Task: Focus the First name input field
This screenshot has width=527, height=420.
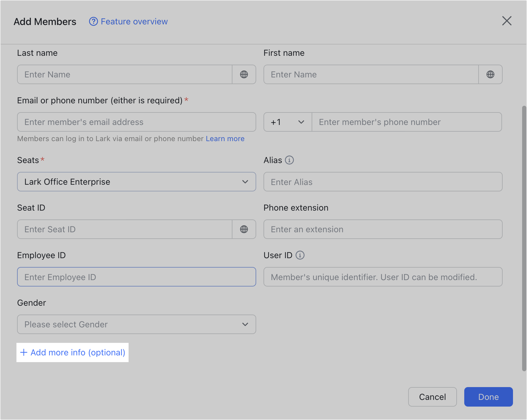Action: [x=371, y=74]
